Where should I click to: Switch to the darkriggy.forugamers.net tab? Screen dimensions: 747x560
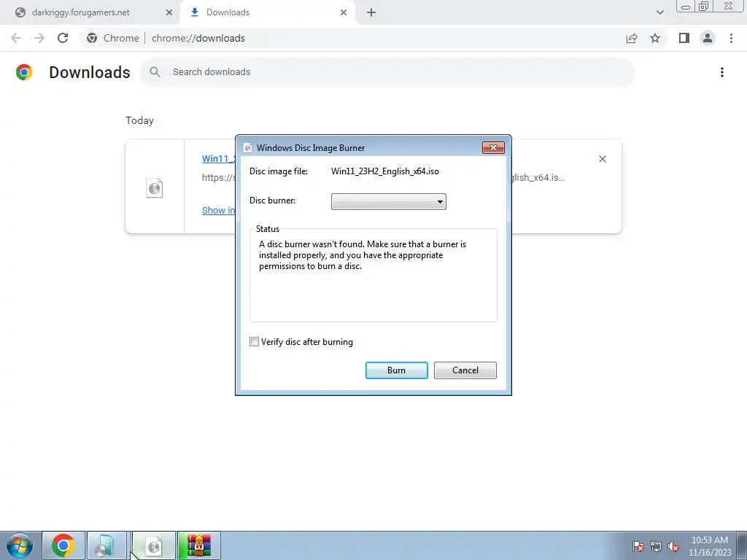(x=90, y=12)
